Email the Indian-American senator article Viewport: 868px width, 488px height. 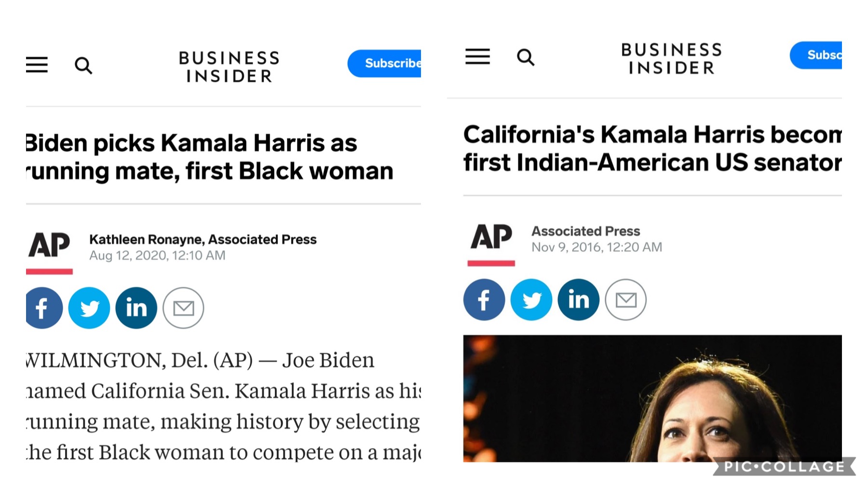(x=625, y=299)
